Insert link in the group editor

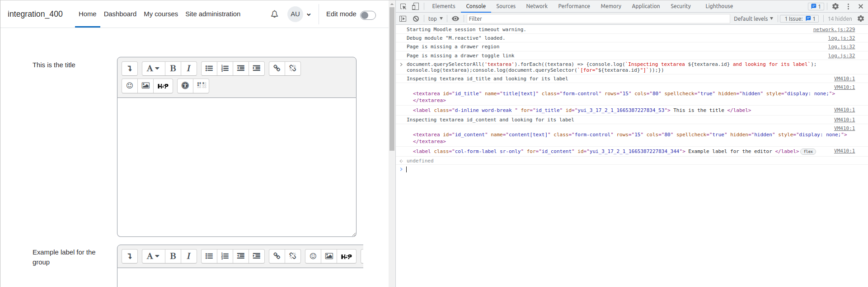click(x=277, y=256)
